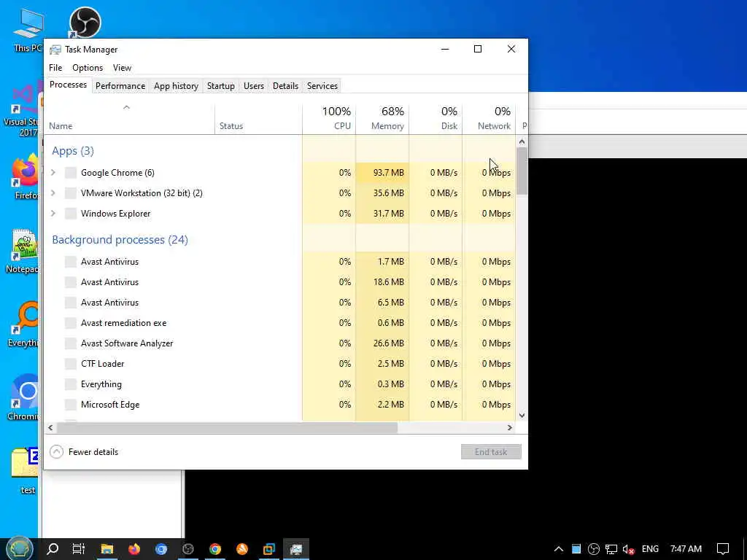Open the OBS Studio desktop shortcut
The image size is (747, 560).
[85, 22]
